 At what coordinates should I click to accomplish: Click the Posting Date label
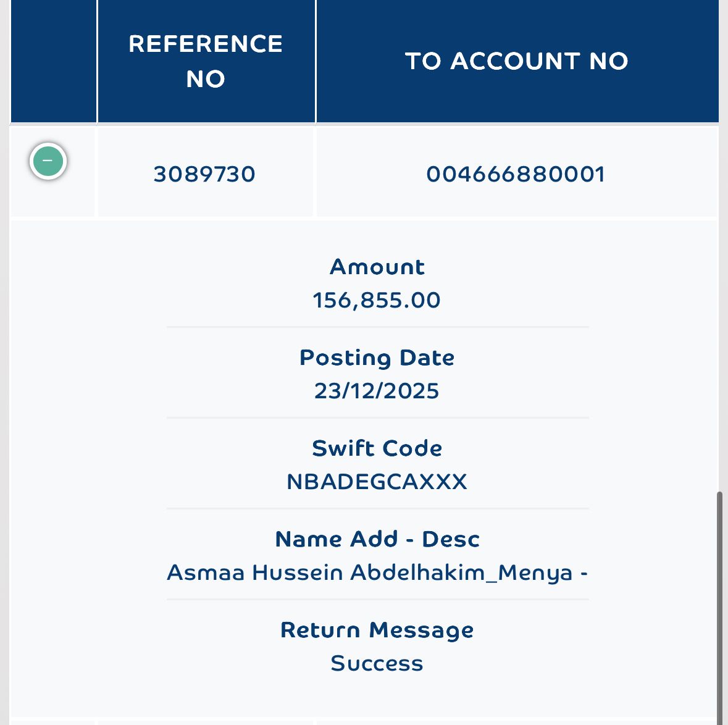[377, 358]
